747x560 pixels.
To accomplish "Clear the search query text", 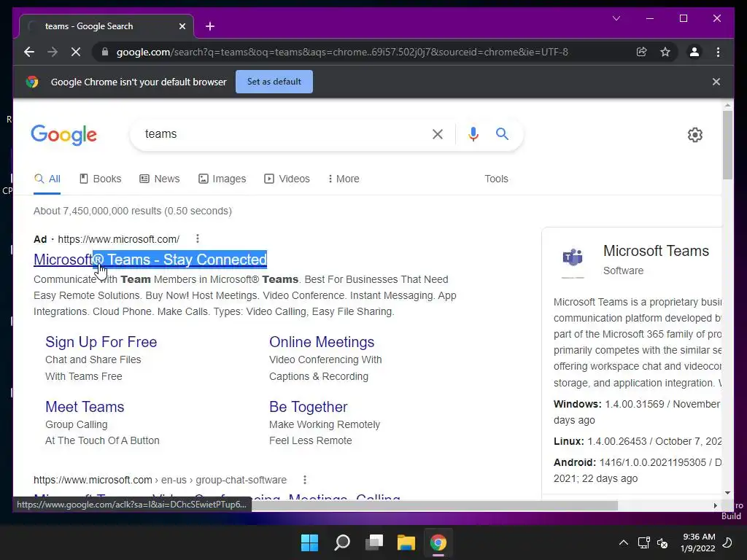I will (x=438, y=134).
